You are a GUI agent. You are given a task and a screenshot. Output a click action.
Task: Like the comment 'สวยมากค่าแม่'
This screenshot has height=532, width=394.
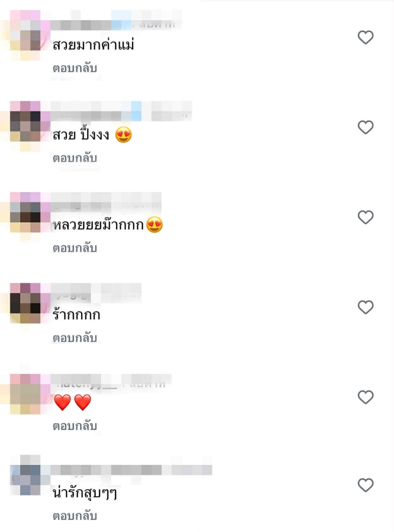(x=365, y=37)
